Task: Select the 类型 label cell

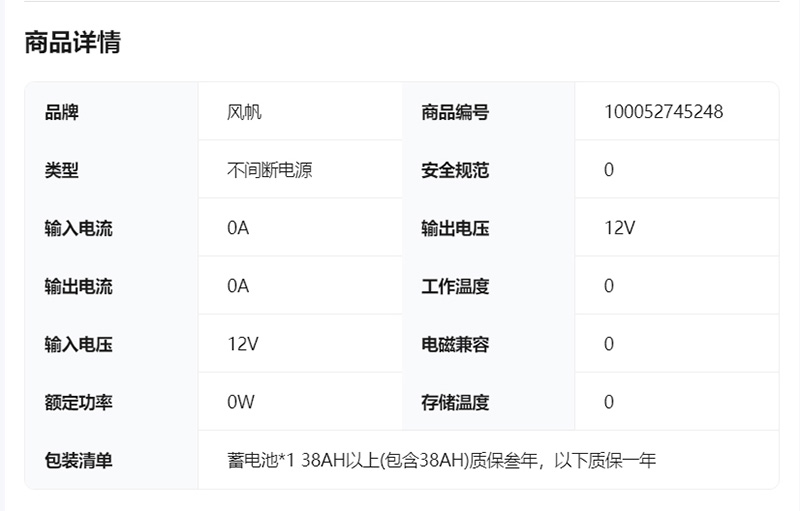Action: coord(61,170)
